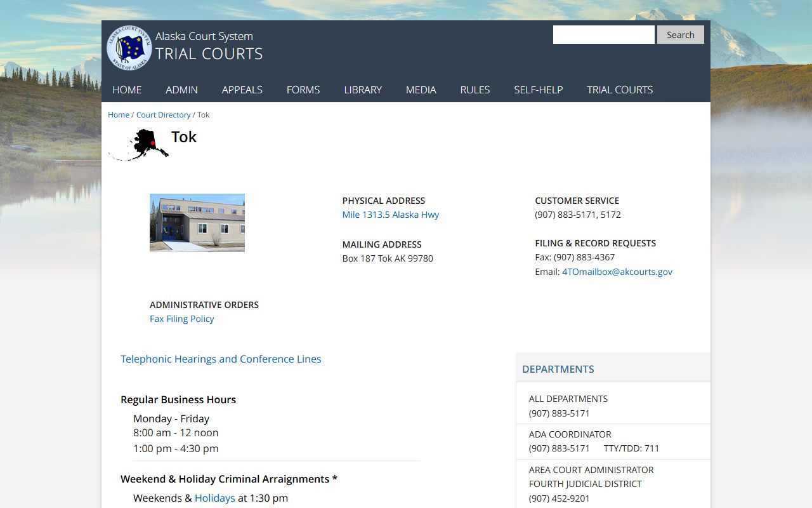Open the HOME menu item

[x=127, y=90]
